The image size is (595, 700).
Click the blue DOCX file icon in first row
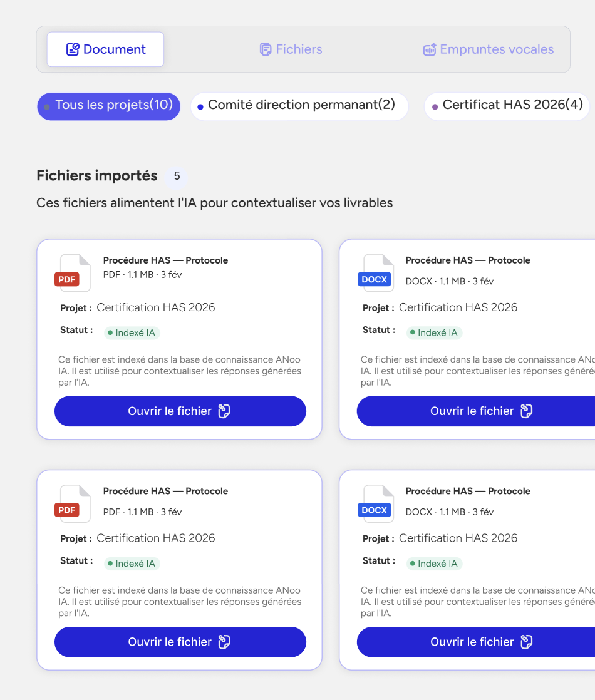tap(376, 273)
